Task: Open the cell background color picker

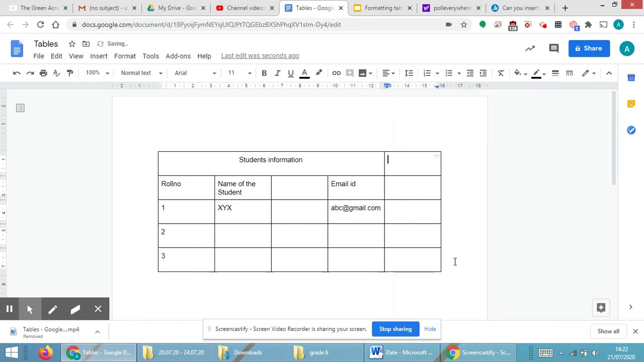Action: click(520, 73)
